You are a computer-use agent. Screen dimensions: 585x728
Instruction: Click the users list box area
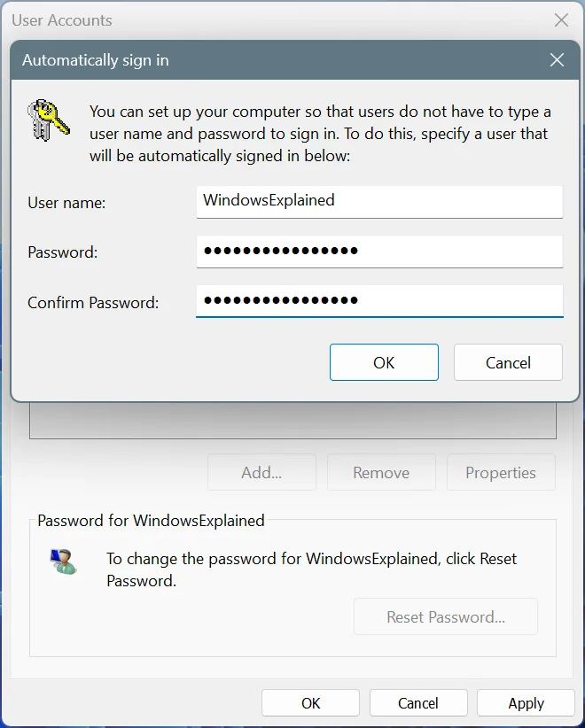point(292,420)
